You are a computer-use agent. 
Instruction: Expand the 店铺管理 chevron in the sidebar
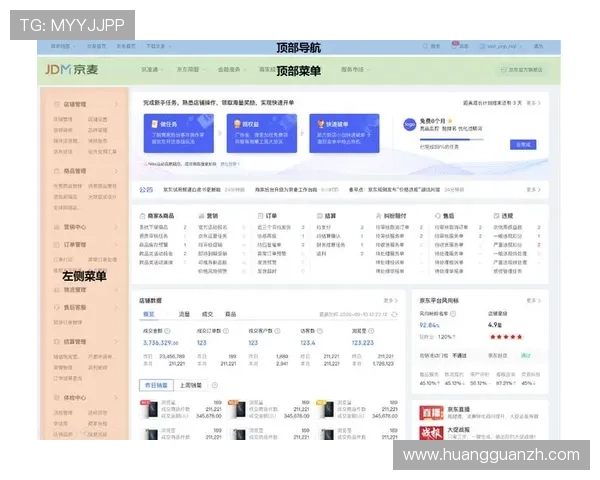(x=116, y=104)
